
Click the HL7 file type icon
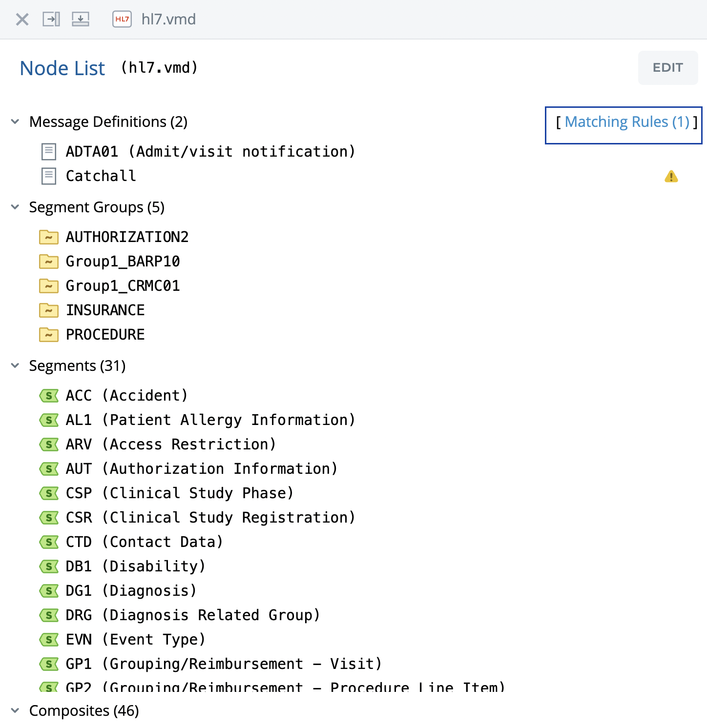point(122,20)
